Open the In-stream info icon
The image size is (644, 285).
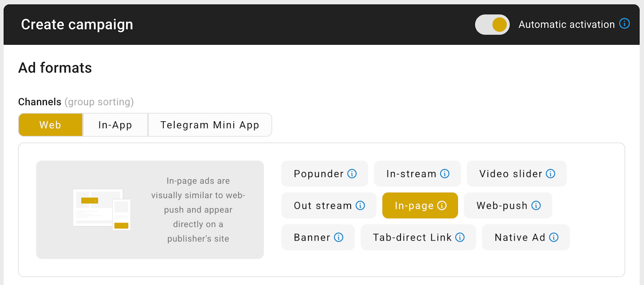point(445,174)
